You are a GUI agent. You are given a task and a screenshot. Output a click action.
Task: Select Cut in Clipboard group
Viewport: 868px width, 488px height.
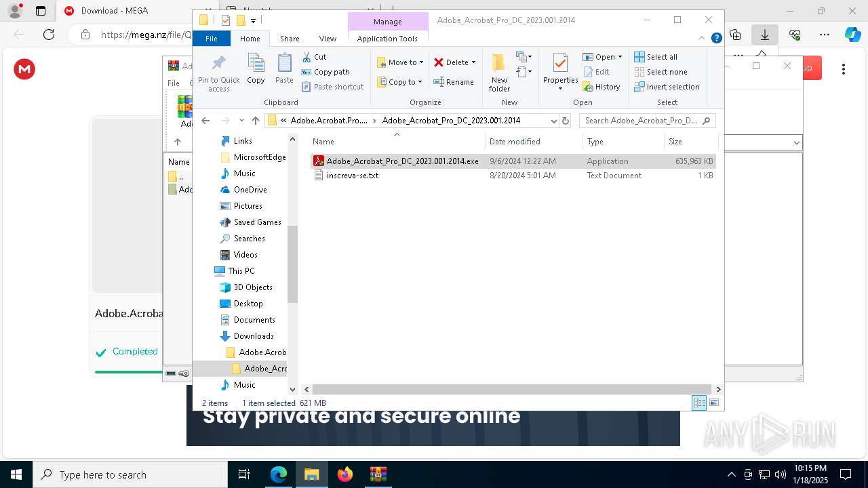[x=314, y=57]
